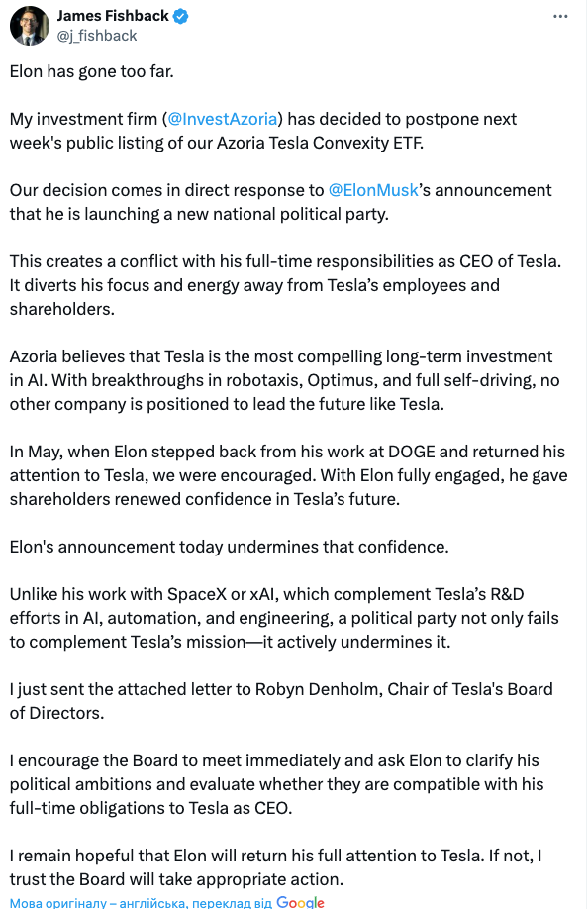Screen dimensions: 588x909
Task: Open the @j_fishback handle
Action: pos(97,36)
